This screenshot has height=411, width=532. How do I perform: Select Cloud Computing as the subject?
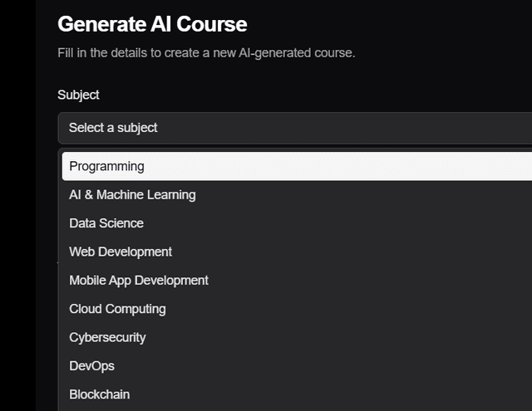pyautogui.click(x=297, y=309)
